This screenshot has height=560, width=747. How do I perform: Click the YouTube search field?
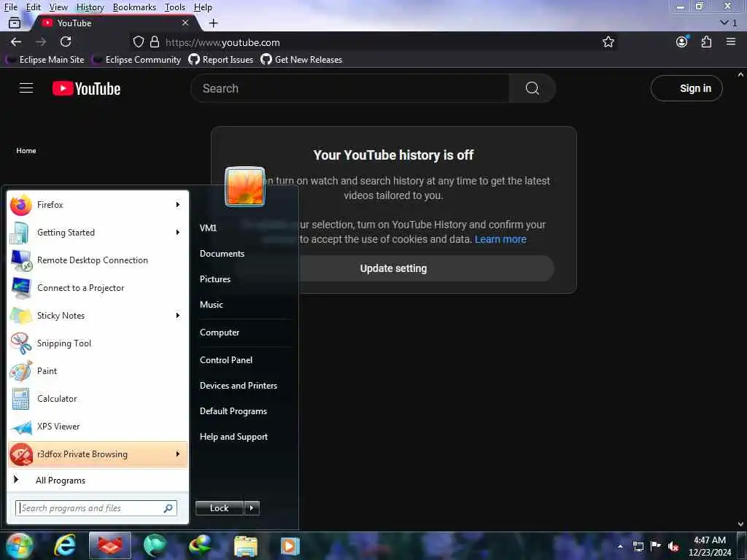pyautogui.click(x=350, y=88)
